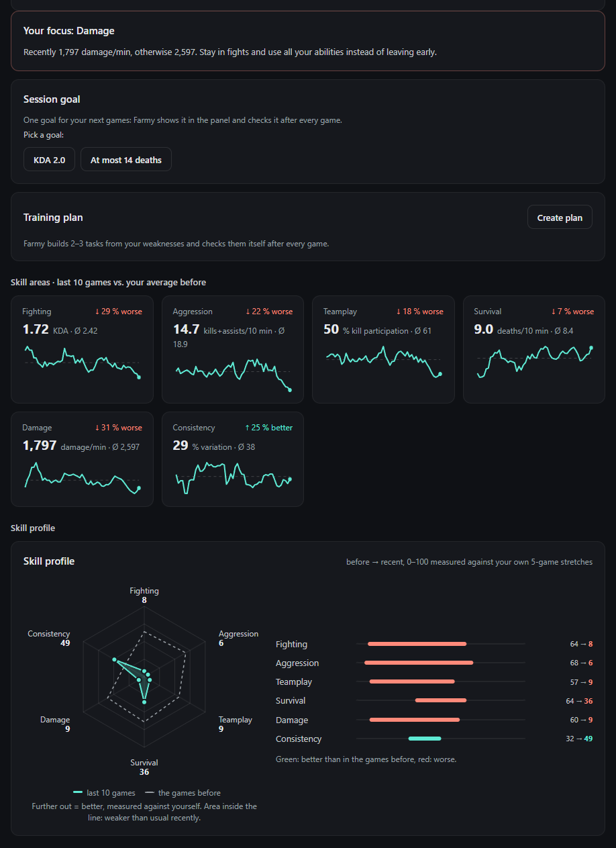616x848 pixels.
Task: Click the green Consistency bar
Action: [425, 739]
